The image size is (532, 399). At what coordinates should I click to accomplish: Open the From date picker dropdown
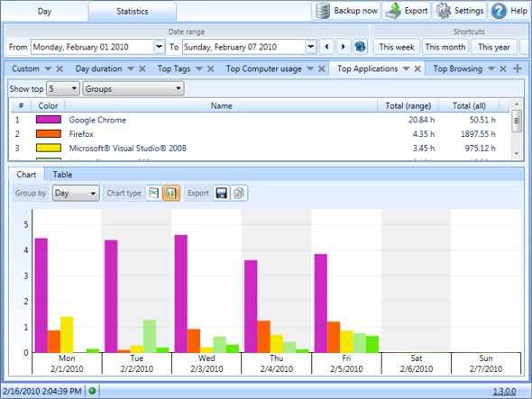coord(159,47)
